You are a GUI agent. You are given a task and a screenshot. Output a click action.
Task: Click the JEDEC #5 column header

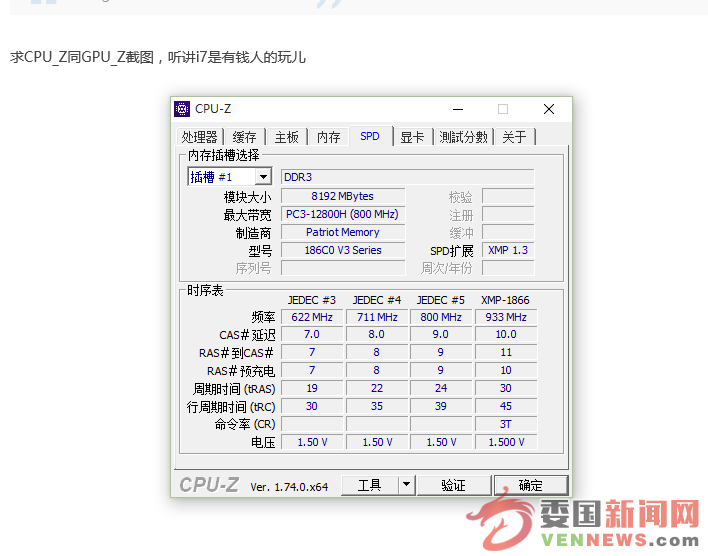pyautogui.click(x=441, y=300)
